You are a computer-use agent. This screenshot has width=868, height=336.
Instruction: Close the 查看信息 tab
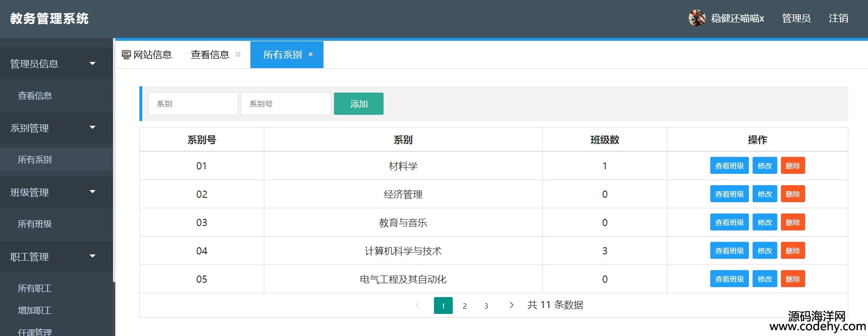tap(238, 54)
